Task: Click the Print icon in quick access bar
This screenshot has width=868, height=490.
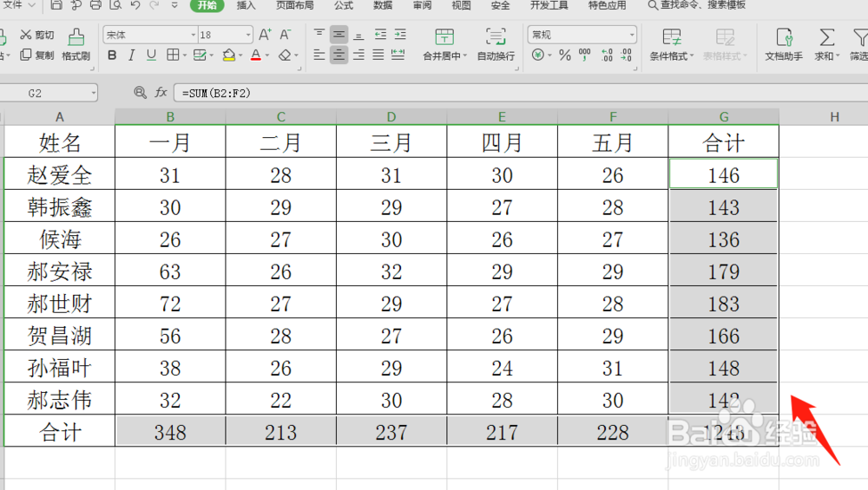Action: coord(95,5)
